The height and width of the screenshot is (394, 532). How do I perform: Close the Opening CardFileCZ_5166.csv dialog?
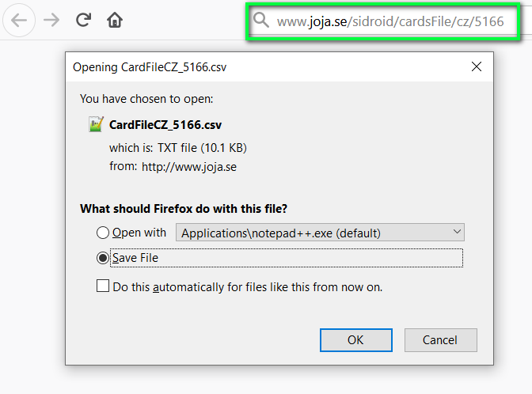(476, 67)
